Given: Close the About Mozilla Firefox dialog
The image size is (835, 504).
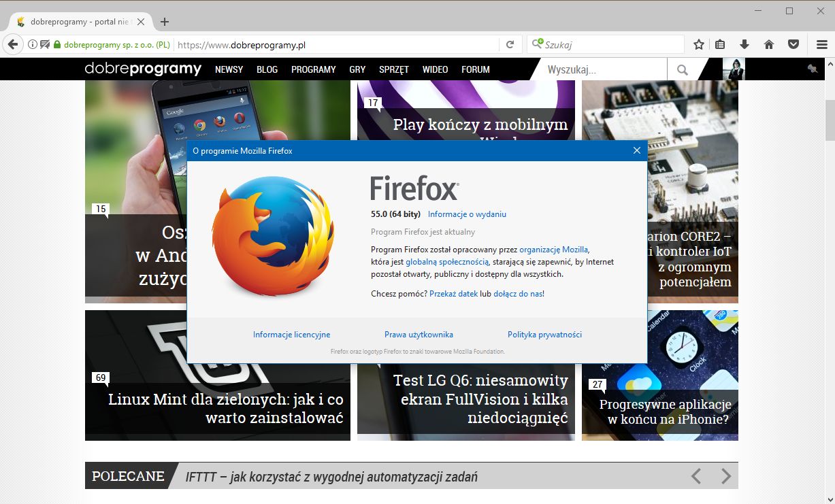Looking at the screenshot, I should coord(637,151).
